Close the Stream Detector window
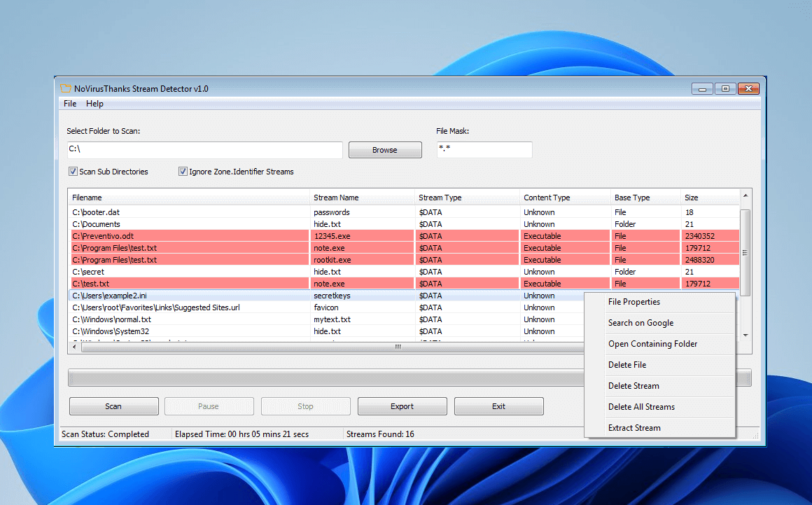This screenshot has height=505, width=812. pyautogui.click(x=748, y=89)
